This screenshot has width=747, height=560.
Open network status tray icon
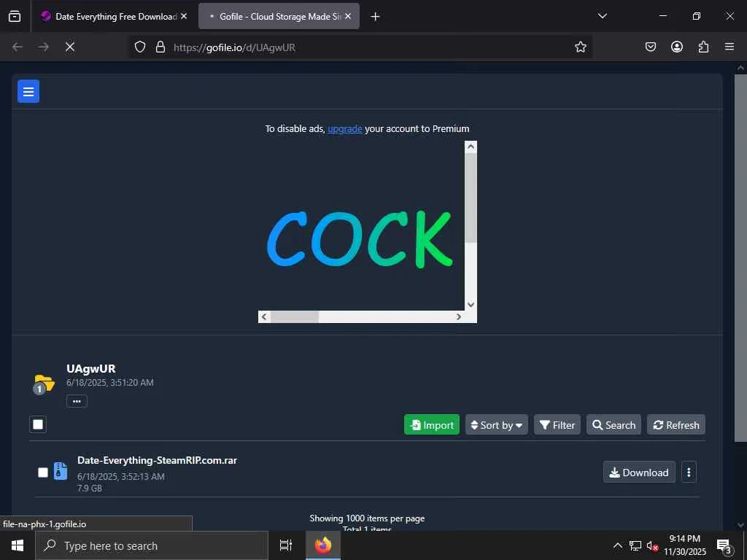pos(635,545)
